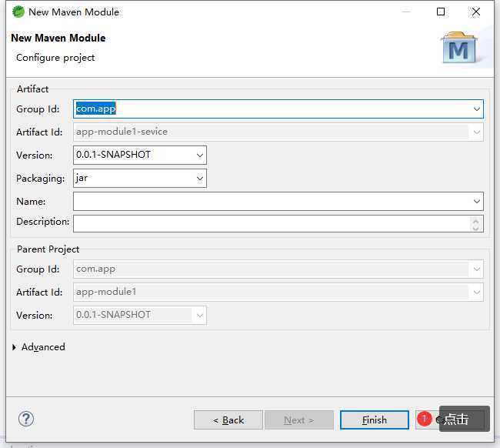
Task: Open the Artifact Group Id dropdown arrow
Action: [476, 109]
